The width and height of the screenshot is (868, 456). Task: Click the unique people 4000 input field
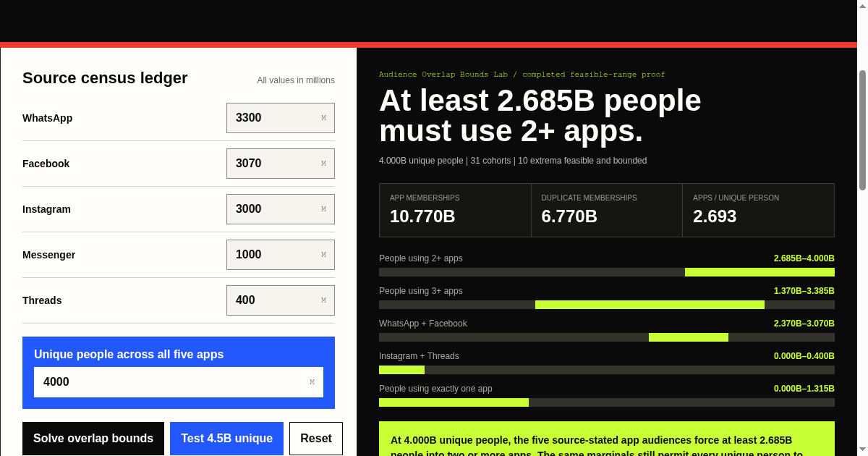click(179, 382)
